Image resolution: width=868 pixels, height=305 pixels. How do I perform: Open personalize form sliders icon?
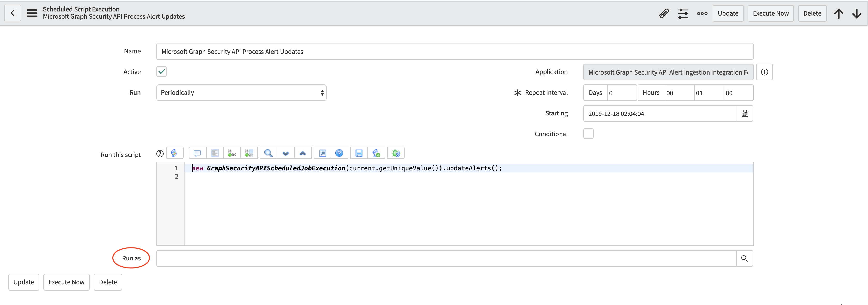click(x=683, y=13)
